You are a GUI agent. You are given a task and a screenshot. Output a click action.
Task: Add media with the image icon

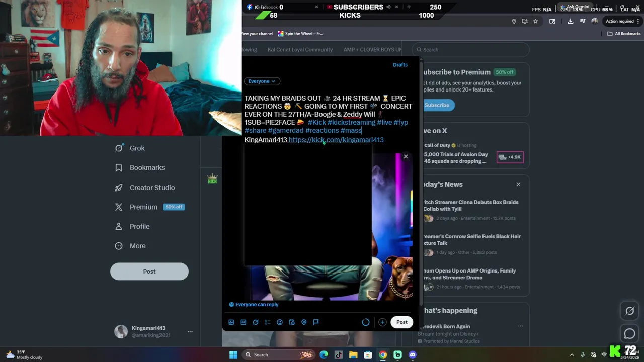click(231, 322)
